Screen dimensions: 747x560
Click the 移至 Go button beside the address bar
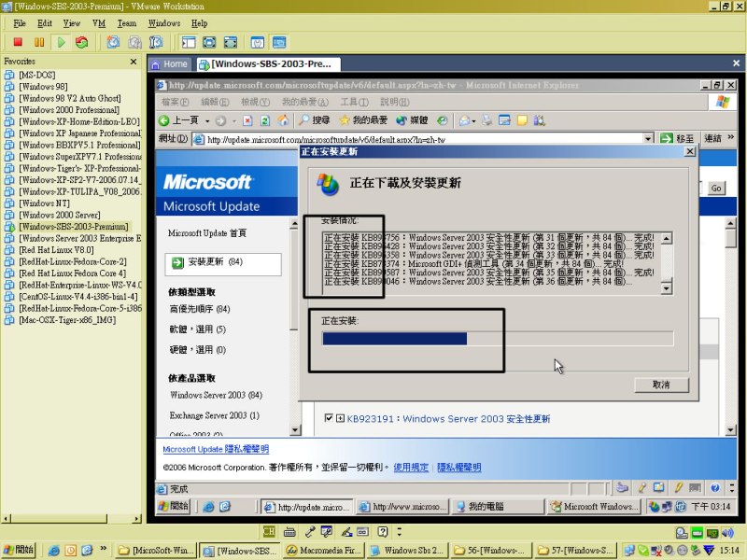click(678, 138)
